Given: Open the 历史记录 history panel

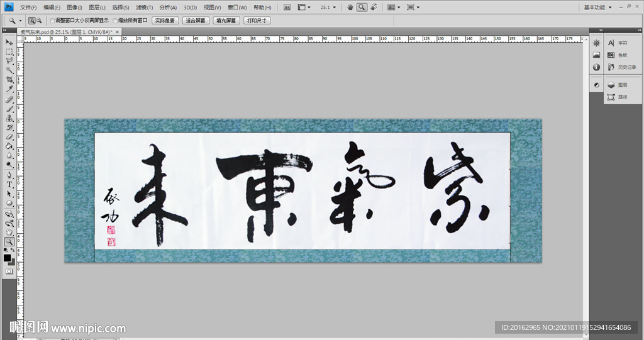Looking at the screenshot, I should coord(622,67).
